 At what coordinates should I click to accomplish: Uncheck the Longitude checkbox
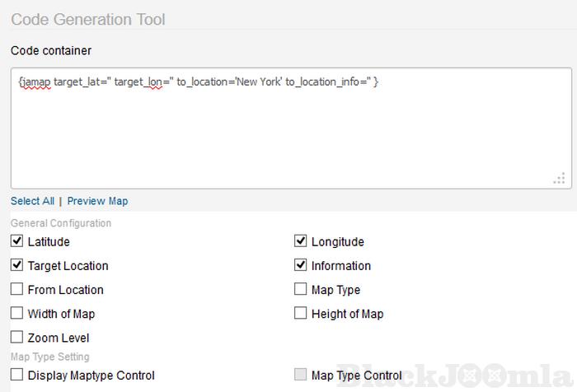point(301,241)
